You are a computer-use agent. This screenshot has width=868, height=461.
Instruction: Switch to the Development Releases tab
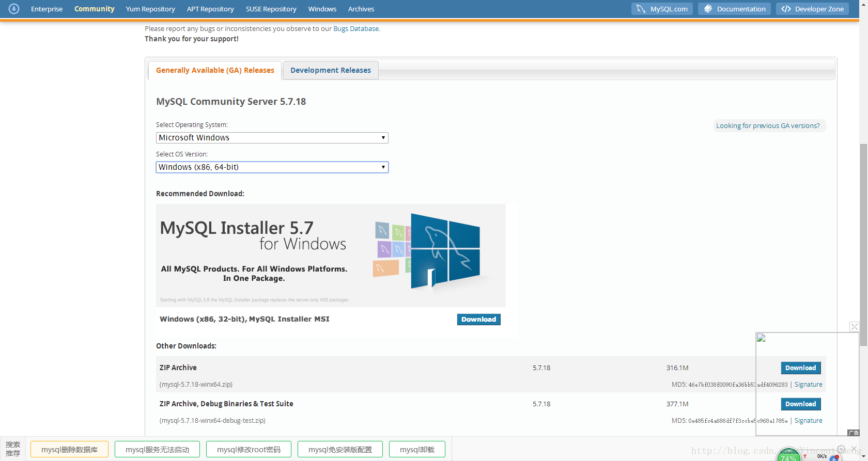coord(331,70)
